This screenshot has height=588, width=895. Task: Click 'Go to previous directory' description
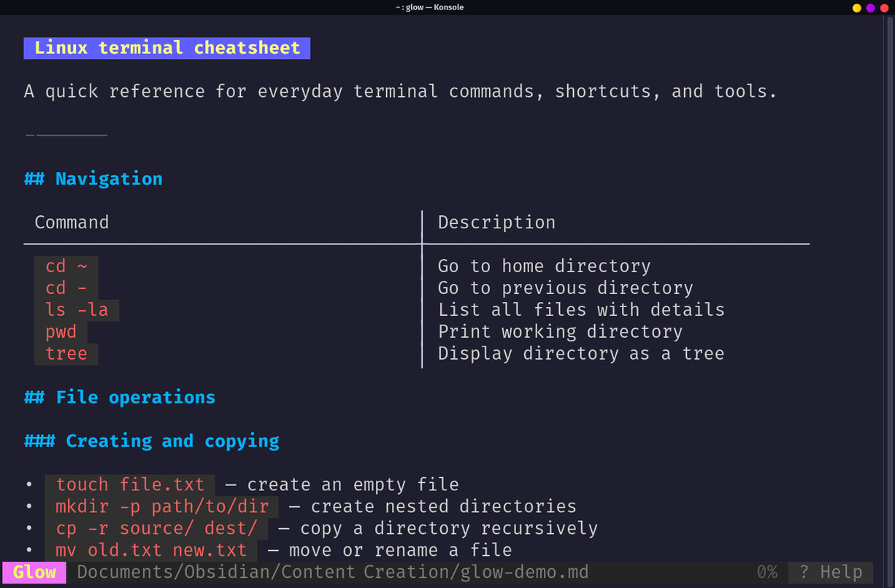click(x=565, y=288)
